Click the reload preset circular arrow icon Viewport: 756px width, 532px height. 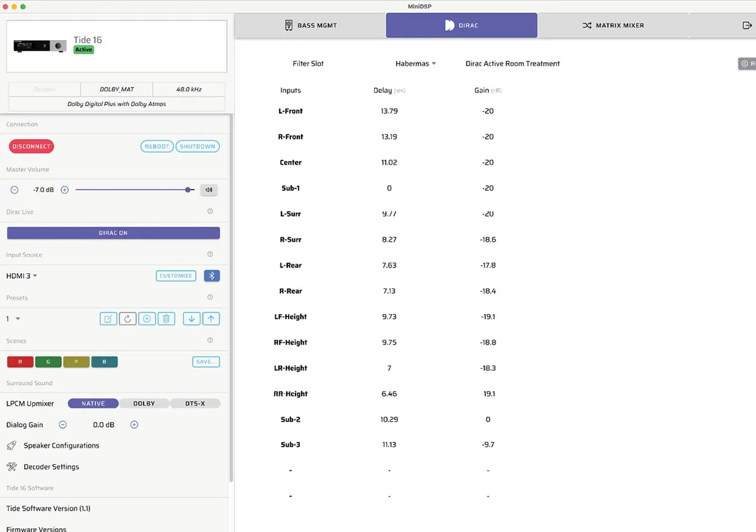pyautogui.click(x=127, y=319)
